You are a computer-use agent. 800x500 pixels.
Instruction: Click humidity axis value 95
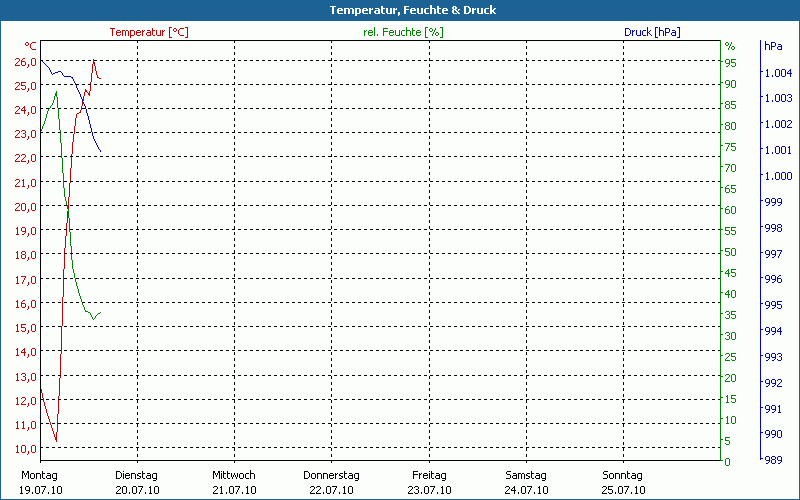point(731,63)
